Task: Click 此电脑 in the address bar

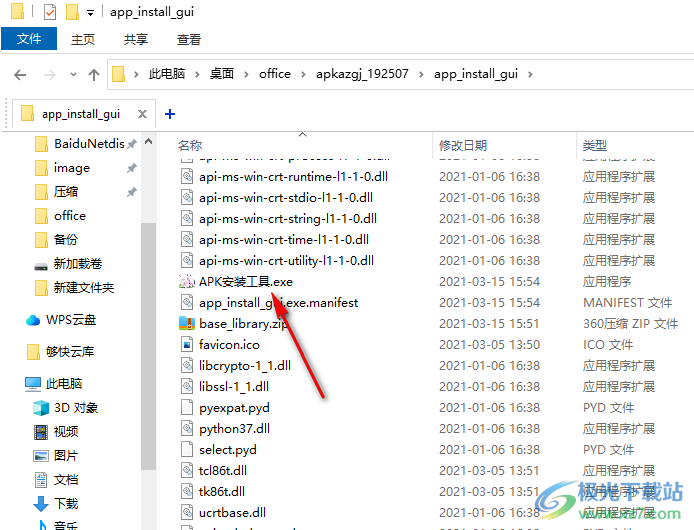Action: click(167, 74)
